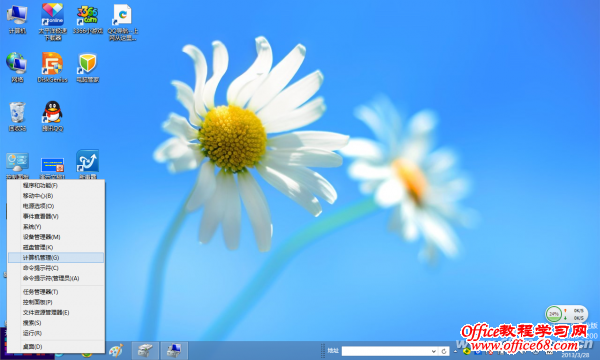Select 运行(R) menu item
The image size is (600, 360).
(x=56, y=333)
